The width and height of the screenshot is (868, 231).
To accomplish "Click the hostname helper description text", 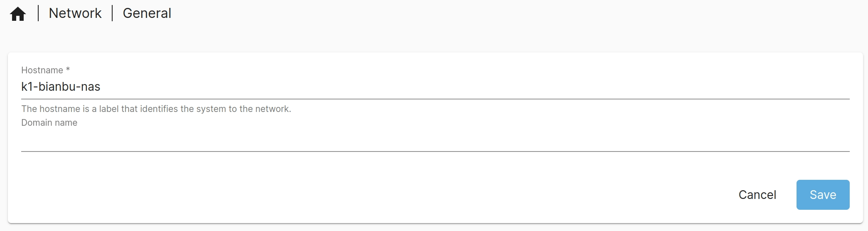I will tap(156, 109).
